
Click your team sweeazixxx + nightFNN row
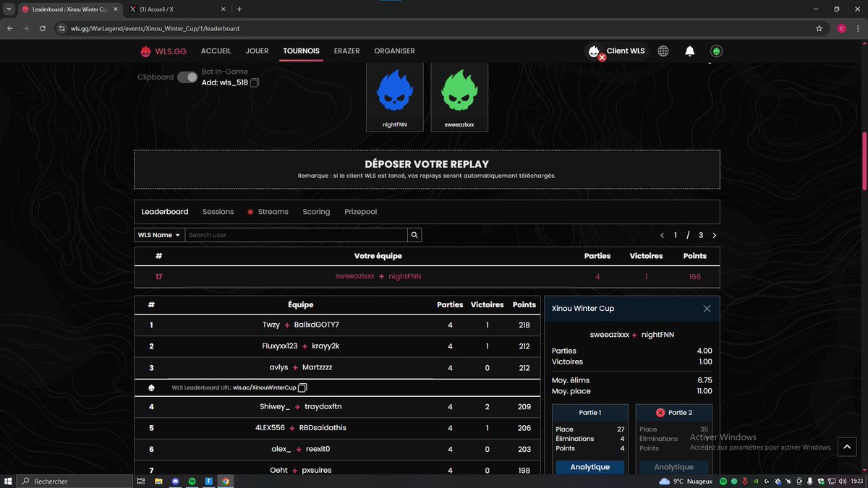(x=427, y=277)
